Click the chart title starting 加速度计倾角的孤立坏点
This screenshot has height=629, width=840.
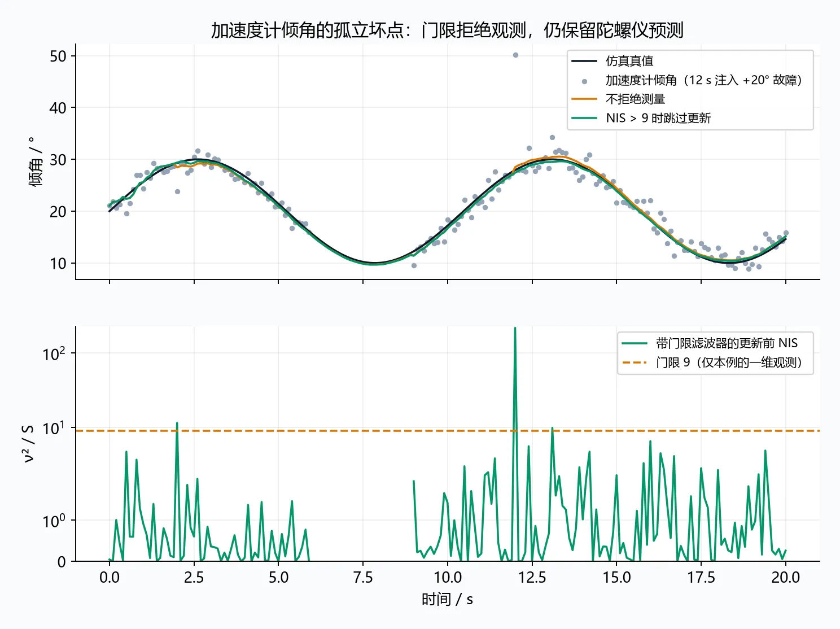447,30
